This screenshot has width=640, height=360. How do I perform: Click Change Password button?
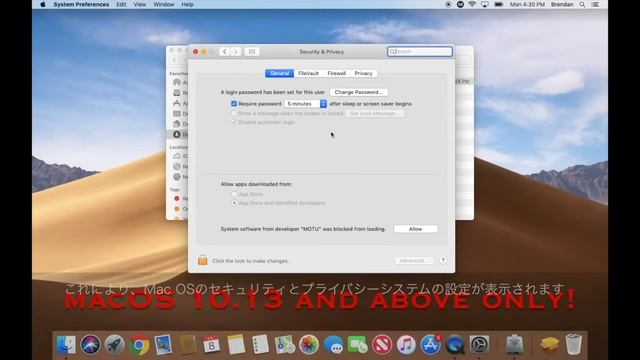[358, 92]
